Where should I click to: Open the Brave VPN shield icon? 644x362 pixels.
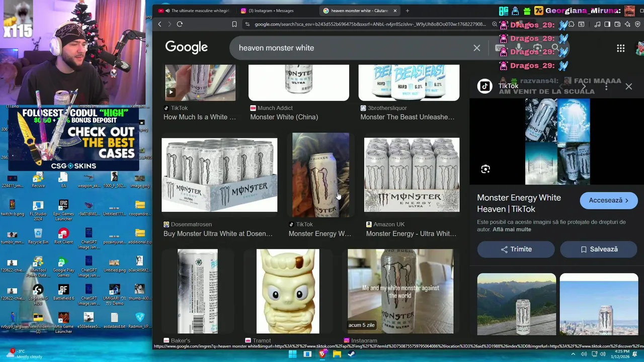(x=637, y=24)
